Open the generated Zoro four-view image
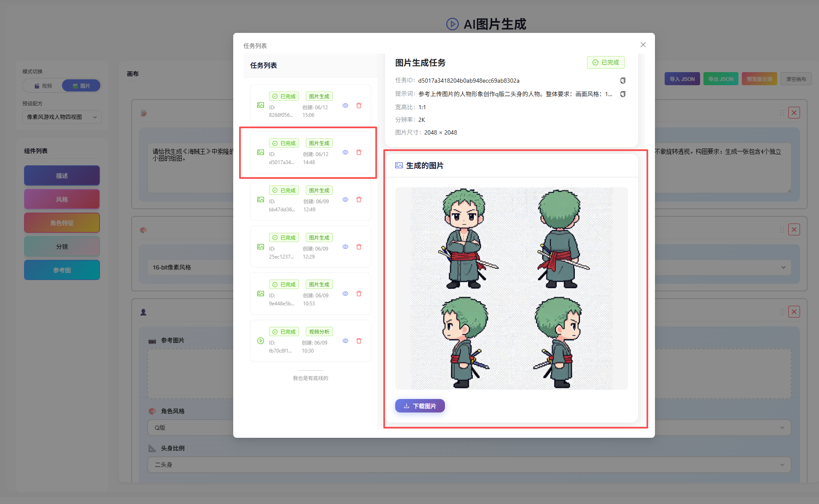Image resolution: width=819 pixels, height=504 pixels. coord(512,288)
